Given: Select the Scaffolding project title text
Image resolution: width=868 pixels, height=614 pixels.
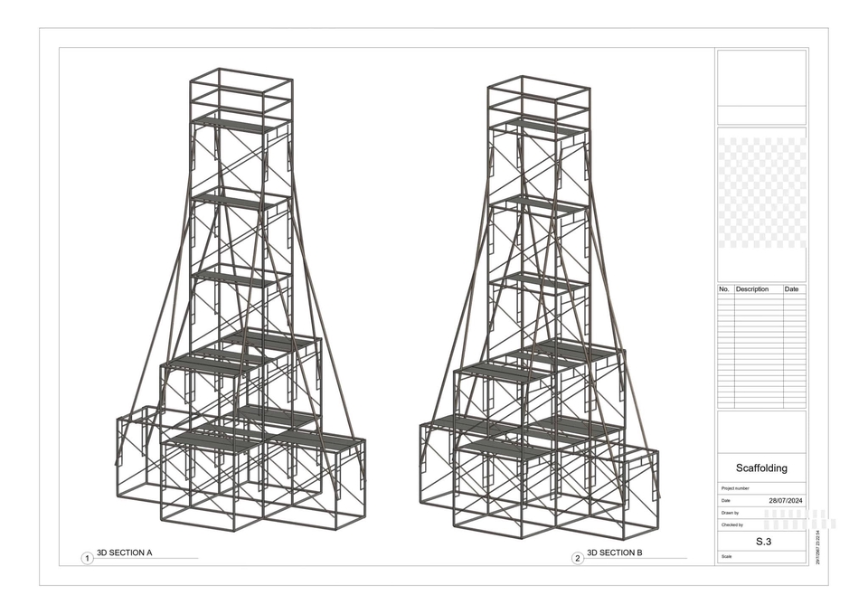Looking at the screenshot, I should [x=760, y=468].
